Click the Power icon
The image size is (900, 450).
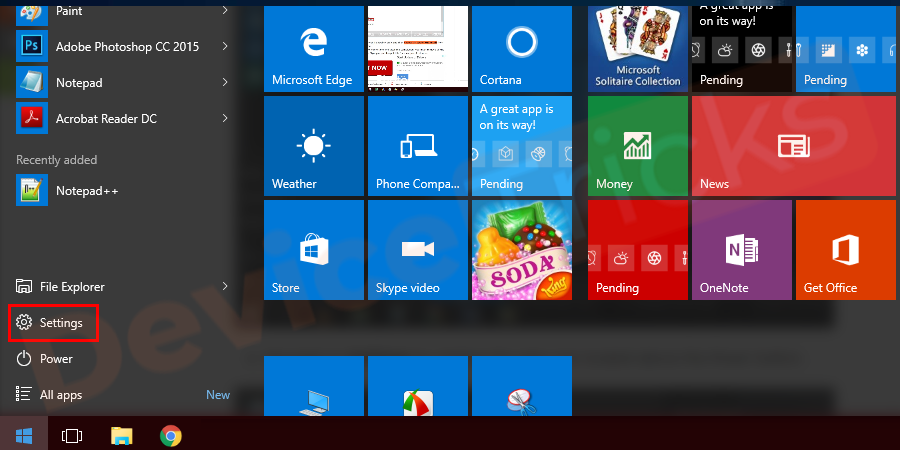pos(24,359)
